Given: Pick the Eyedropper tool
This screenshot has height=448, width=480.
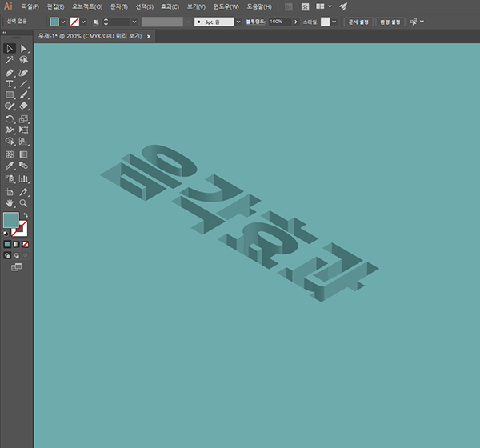Looking at the screenshot, I should tap(9, 166).
